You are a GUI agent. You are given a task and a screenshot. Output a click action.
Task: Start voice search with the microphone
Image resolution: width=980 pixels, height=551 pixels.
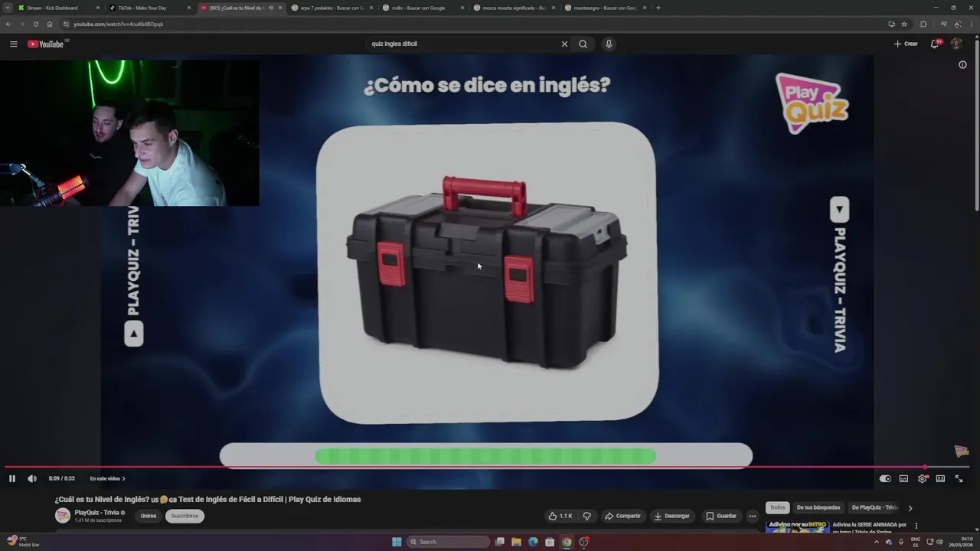coord(609,44)
